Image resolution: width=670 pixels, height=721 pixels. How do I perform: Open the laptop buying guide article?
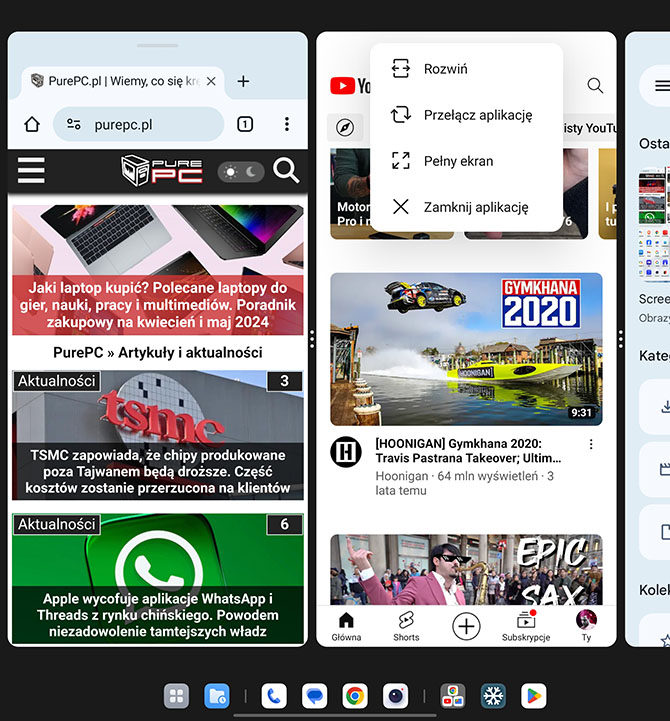(158, 270)
